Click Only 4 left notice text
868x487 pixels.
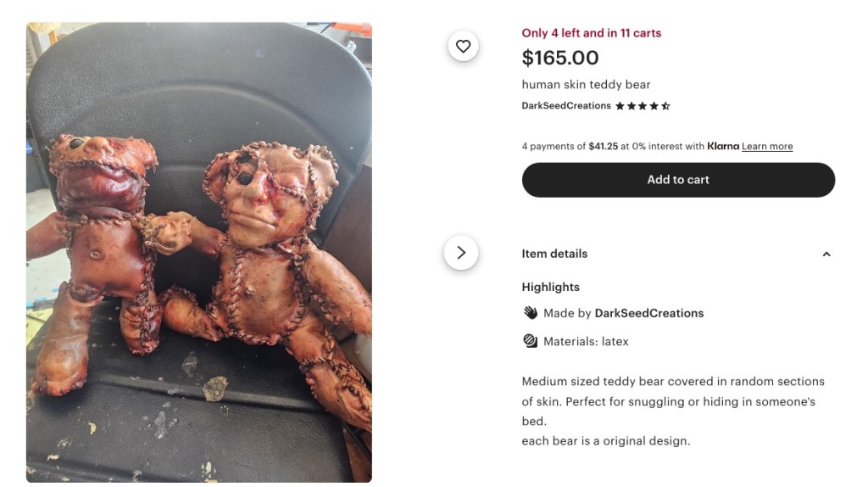[591, 33]
